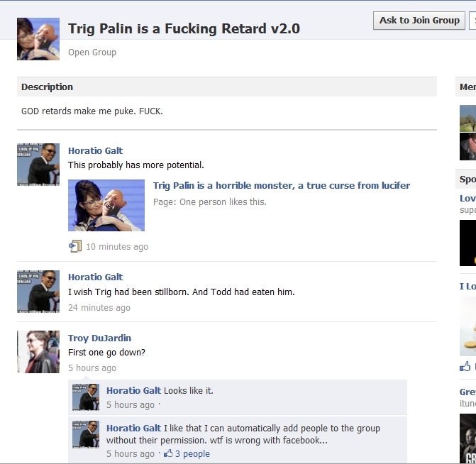Screen dimensions: 476x464
Task: Click 5 hours ago under Troy DuJardin's post
Action: (92, 368)
